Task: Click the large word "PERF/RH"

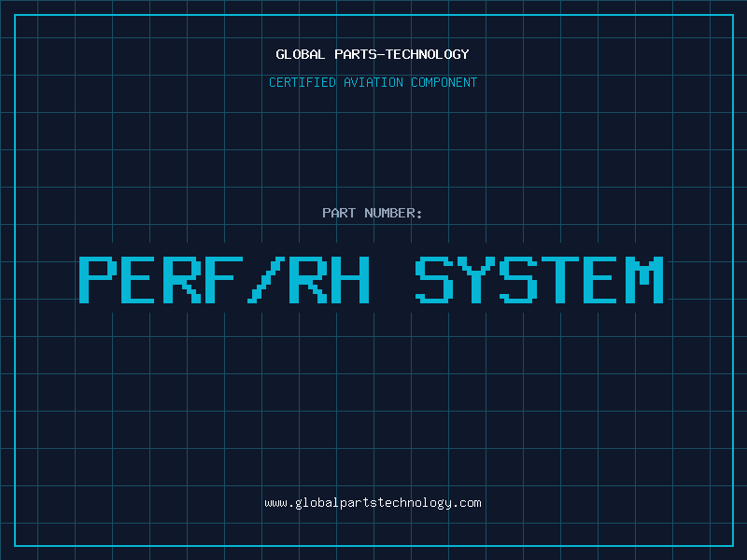Action: (224, 280)
